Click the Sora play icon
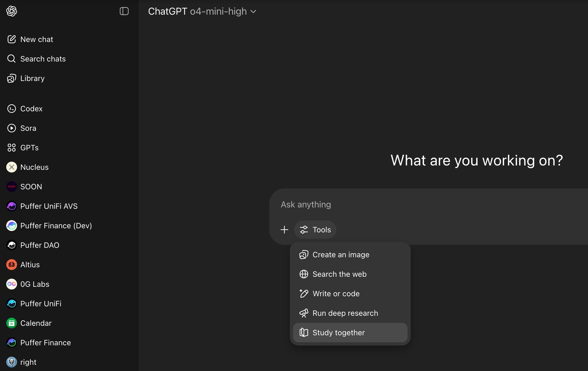Viewport: 588px width, 371px height. coord(12,128)
